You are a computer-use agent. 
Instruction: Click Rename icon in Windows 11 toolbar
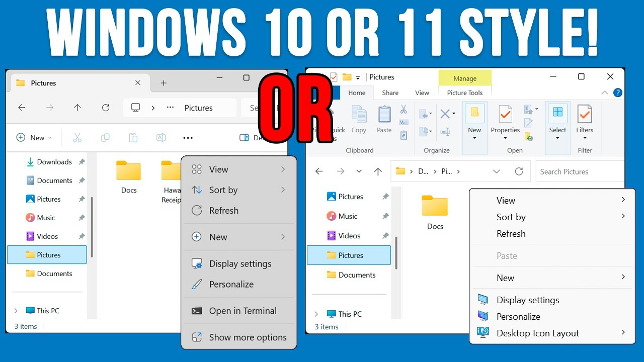point(161,137)
